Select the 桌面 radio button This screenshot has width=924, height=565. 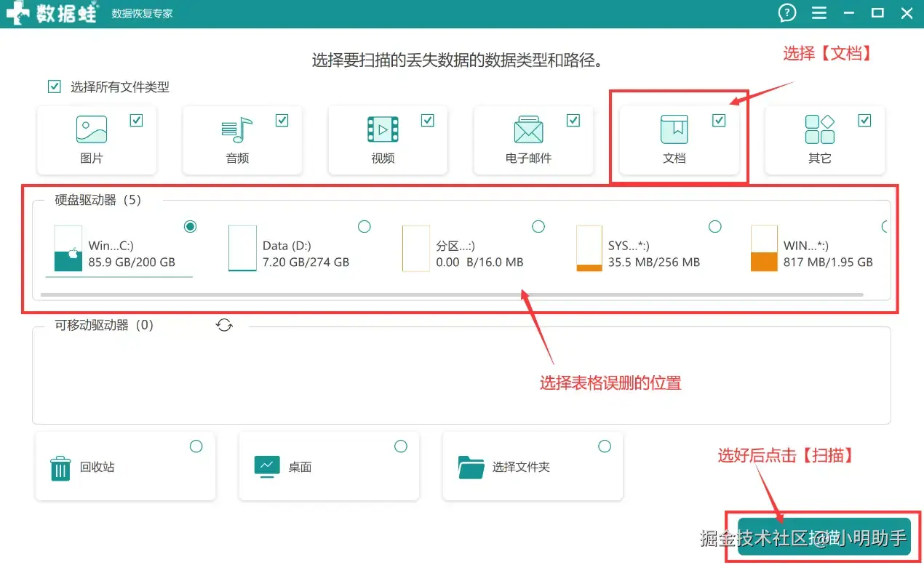click(401, 446)
